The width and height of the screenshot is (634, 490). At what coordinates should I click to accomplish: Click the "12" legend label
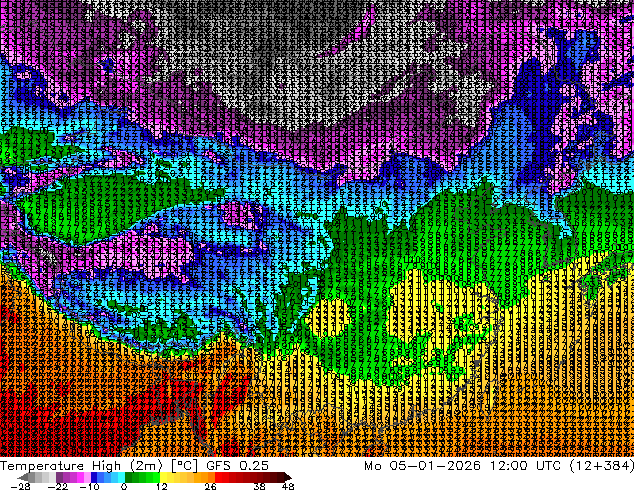[162, 486]
